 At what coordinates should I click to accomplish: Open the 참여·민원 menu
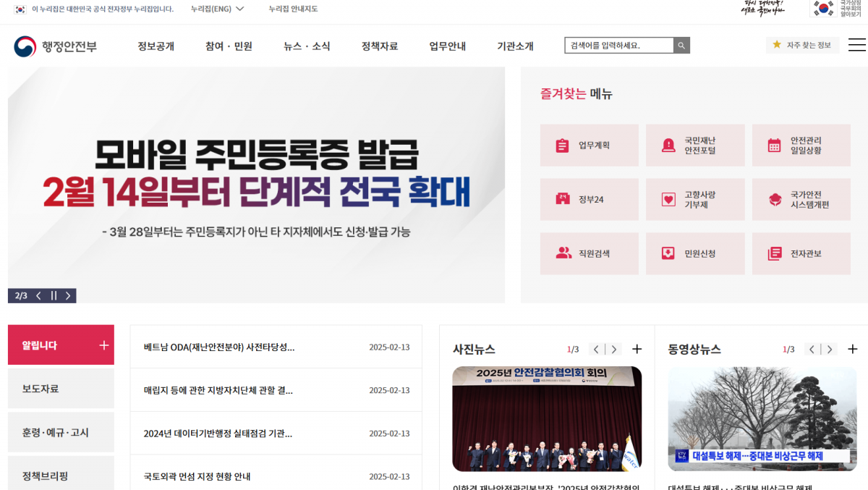click(229, 46)
